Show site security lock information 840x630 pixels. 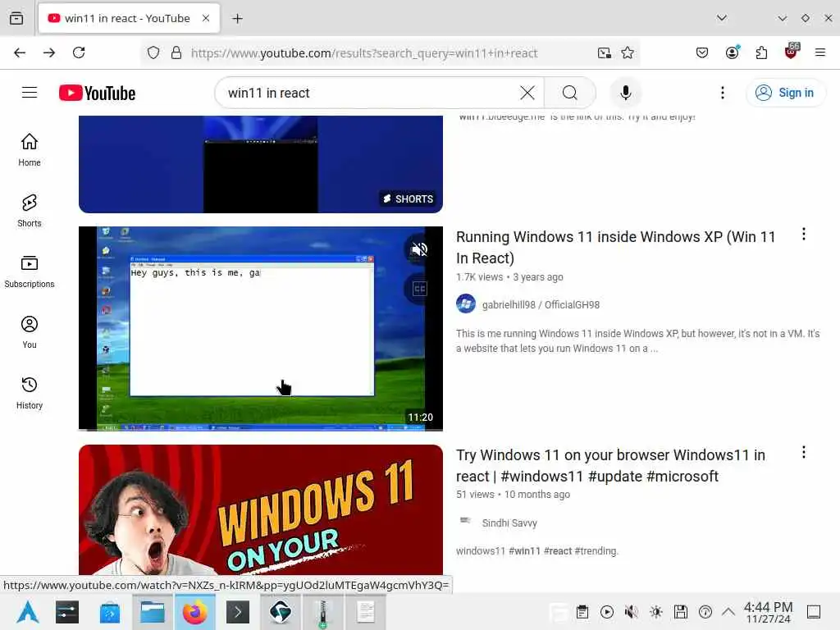[x=176, y=52]
